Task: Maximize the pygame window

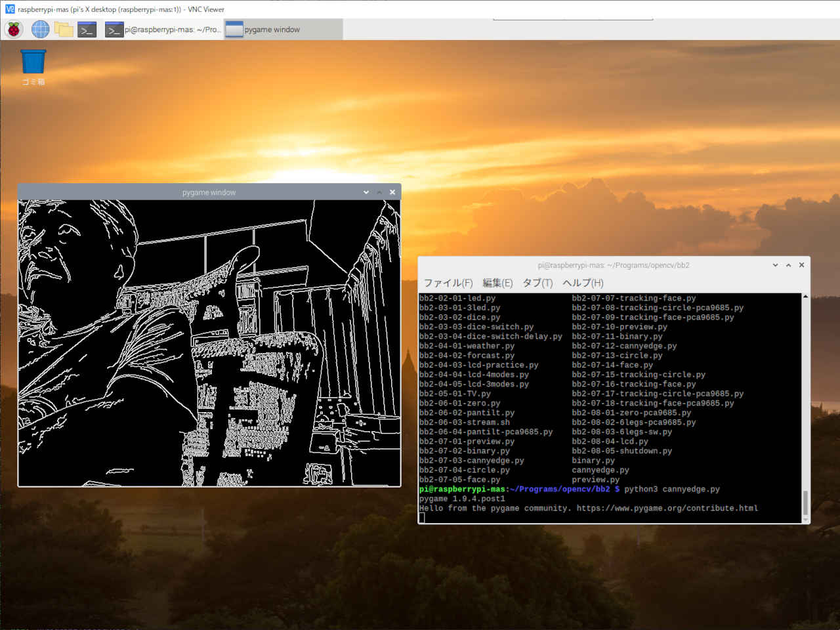Action: (x=379, y=192)
